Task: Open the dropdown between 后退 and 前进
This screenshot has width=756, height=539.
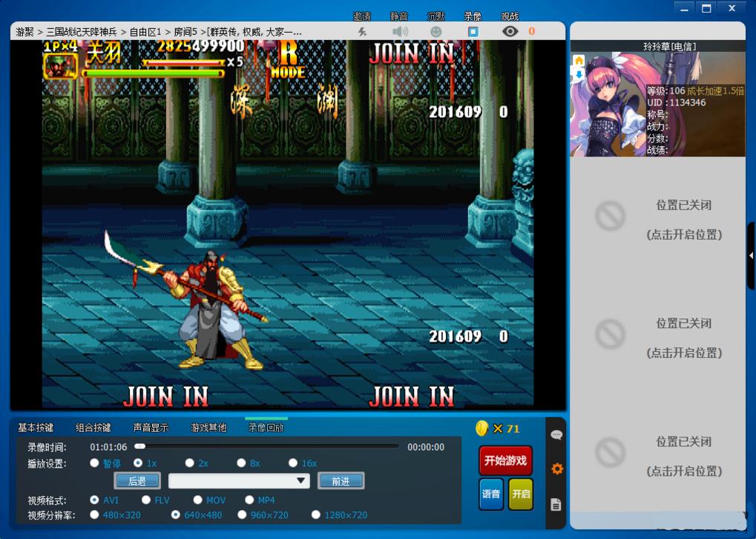Action: [x=239, y=481]
